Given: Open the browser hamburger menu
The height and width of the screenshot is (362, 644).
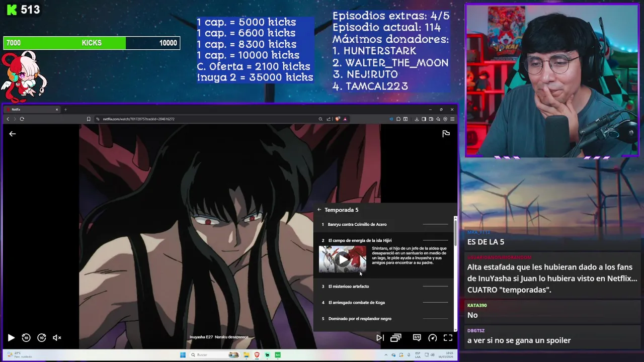Looking at the screenshot, I should [x=452, y=119].
